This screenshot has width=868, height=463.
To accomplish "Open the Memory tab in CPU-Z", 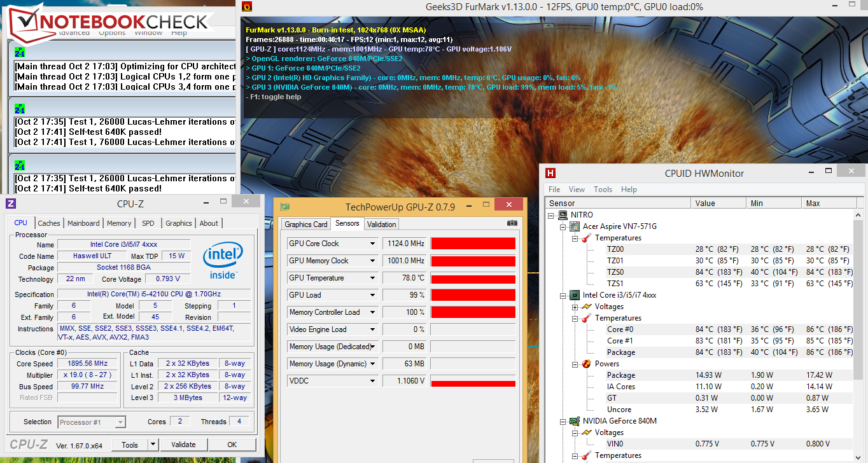I will (119, 223).
